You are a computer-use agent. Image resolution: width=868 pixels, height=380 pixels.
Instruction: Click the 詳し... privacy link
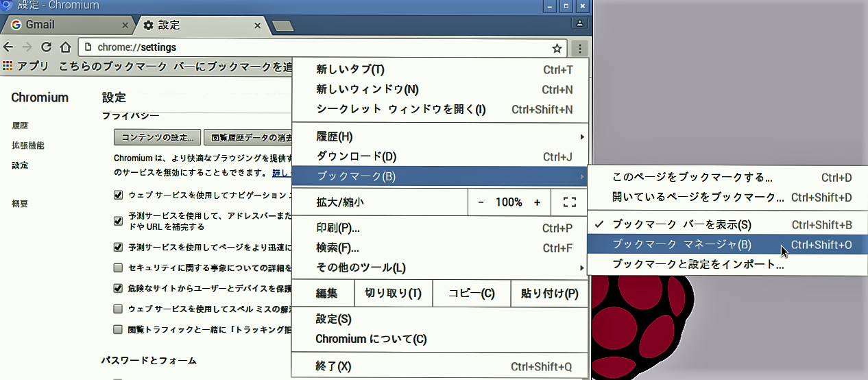281,172
